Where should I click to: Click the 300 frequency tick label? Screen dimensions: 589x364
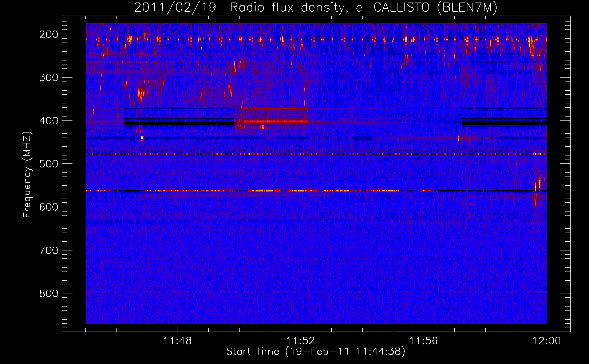coord(48,78)
